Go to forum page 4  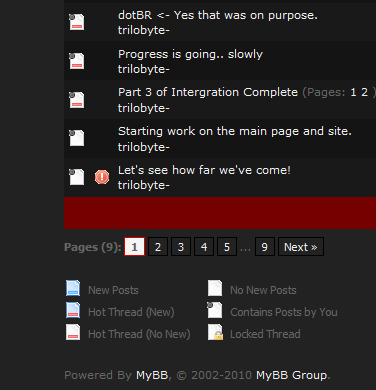coord(204,247)
